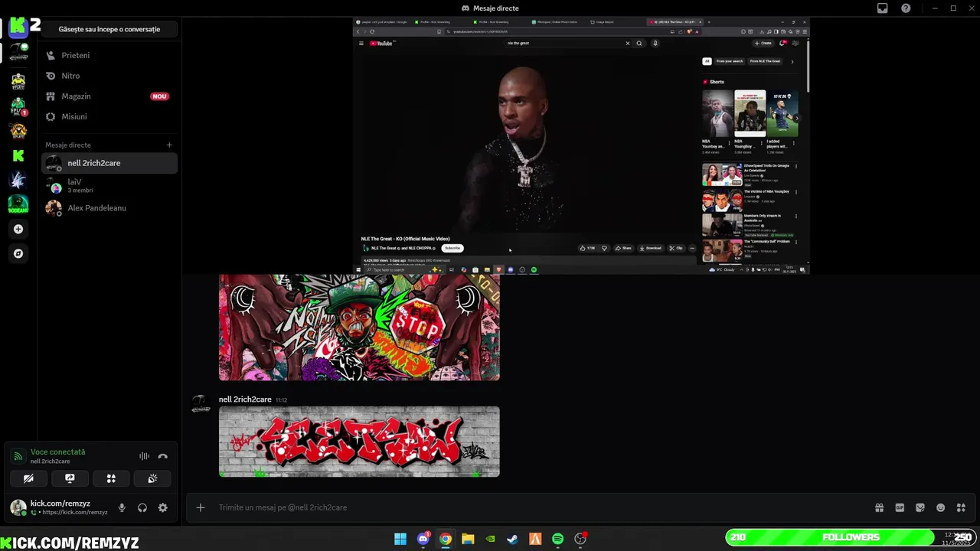Expand filter chips arrow in streamed YouTube
Viewport: 980px width, 551px height.
pos(792,61)
